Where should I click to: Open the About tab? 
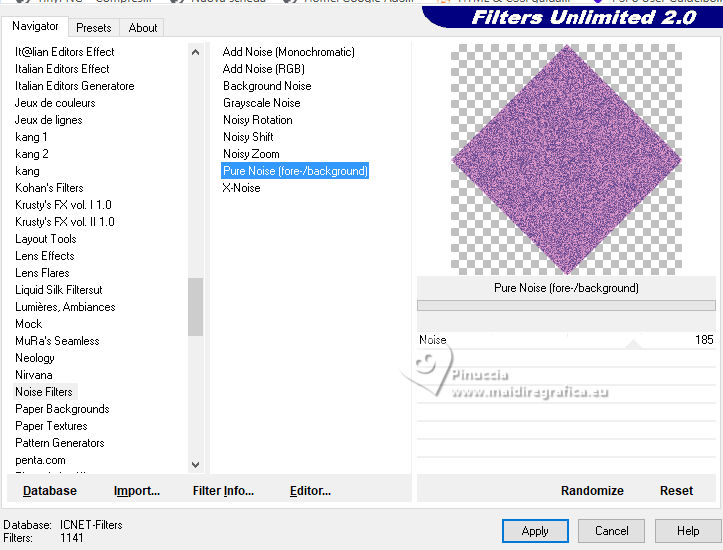(142, 28)
